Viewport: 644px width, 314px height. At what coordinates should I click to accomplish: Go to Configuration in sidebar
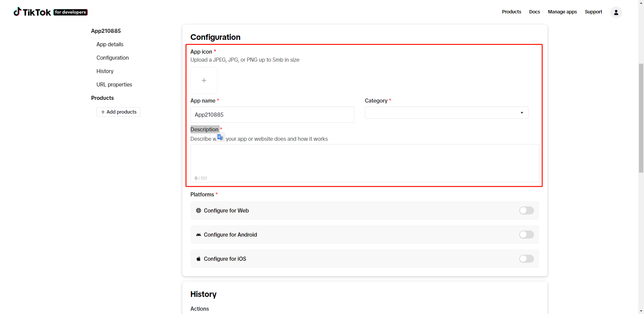[113, 58]
